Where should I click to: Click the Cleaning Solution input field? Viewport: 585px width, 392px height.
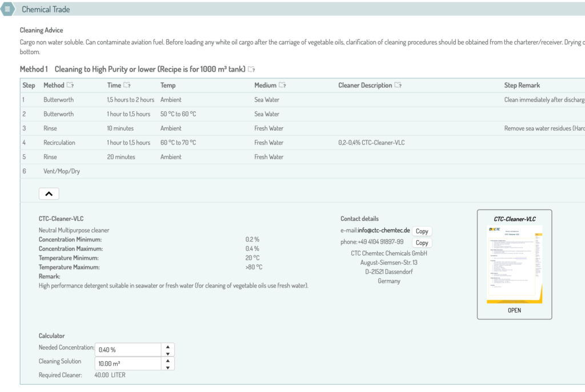127,363
